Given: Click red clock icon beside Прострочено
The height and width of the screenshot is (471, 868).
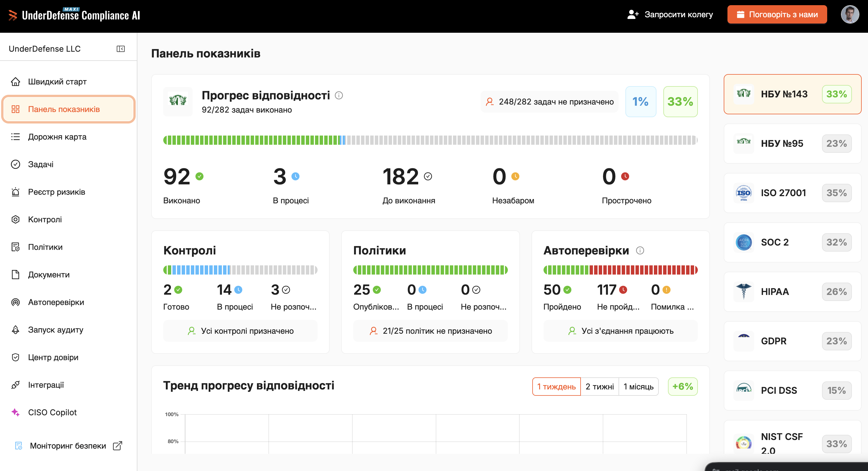Looking at the screenshot, I should [x=625, y=176].
